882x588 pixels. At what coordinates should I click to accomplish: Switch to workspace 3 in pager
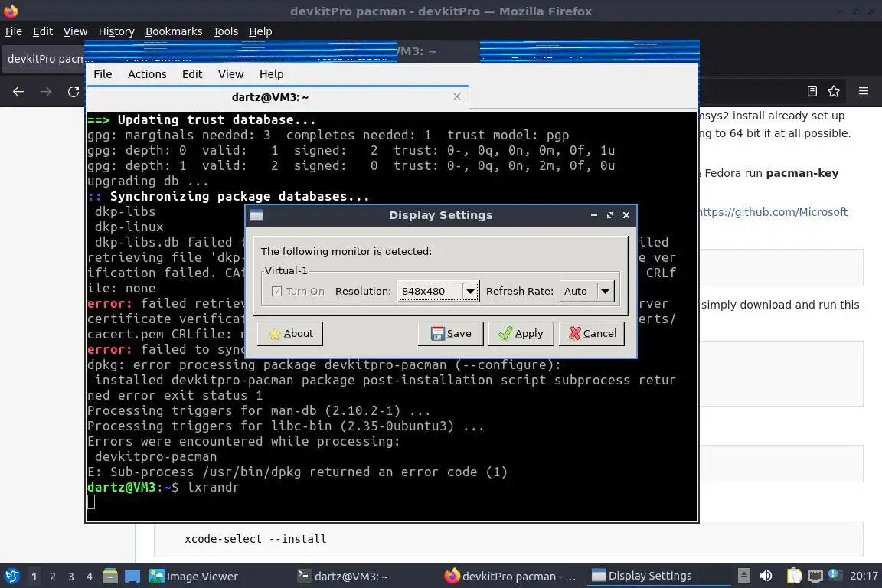tap(71, 577)
